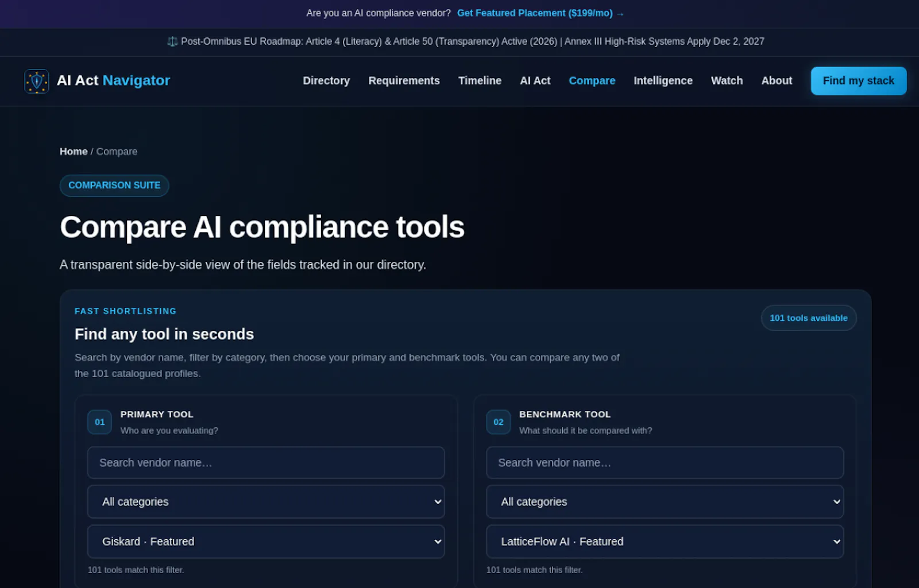The width and height of the screenshot is (919, 588).
Task: Focus benchmark tool vendor search field
Action: point(665,463)
